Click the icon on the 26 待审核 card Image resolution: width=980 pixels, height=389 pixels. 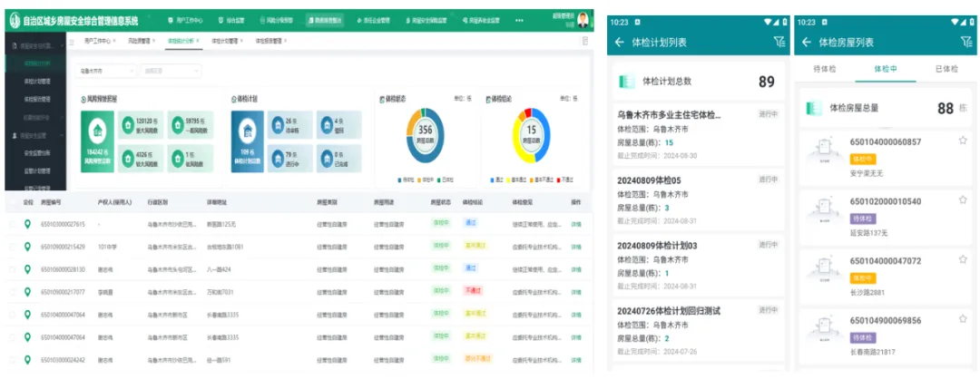tap(278, 124)
